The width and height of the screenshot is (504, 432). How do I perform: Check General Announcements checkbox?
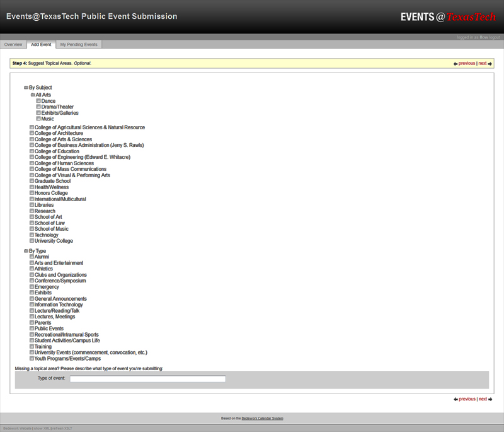(32, 298)
